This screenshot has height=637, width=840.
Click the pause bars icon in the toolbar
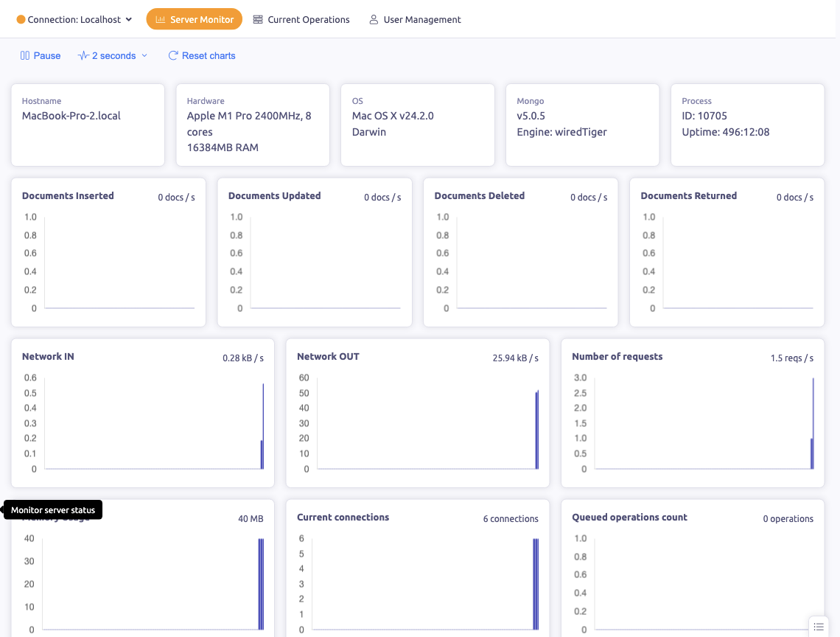[x=24, y=55]
